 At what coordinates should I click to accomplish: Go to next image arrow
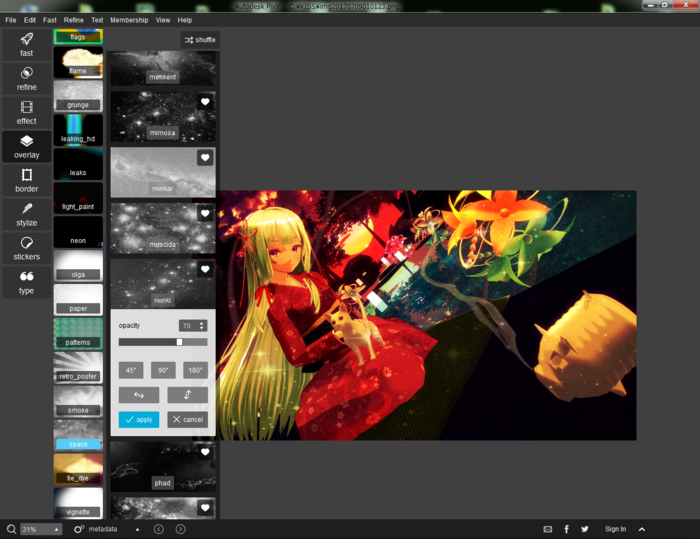point(180,529)
